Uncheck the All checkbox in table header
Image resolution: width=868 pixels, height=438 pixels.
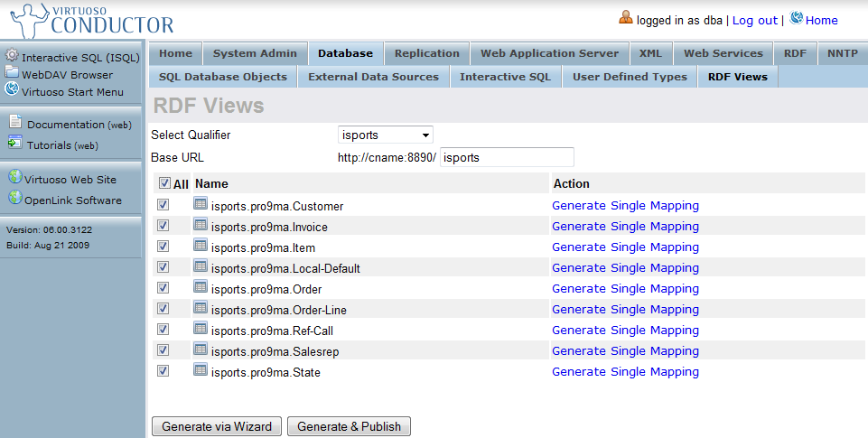pyautogui.click(x=164, y=183)
